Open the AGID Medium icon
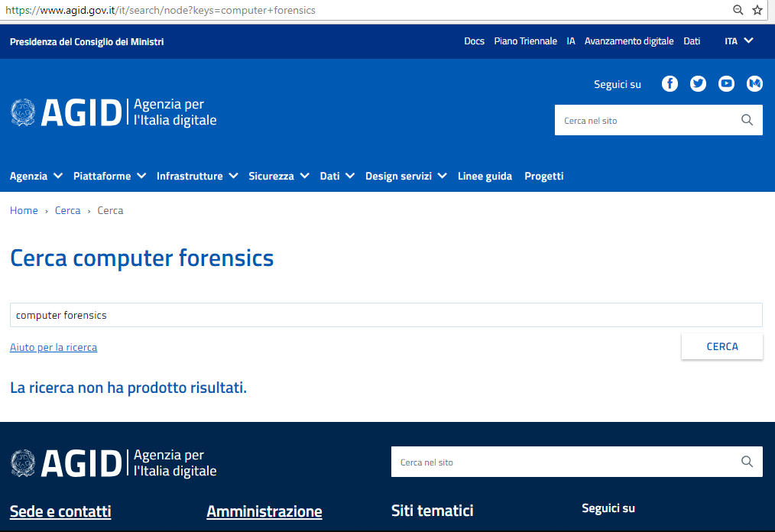Screen dimensions: 775x532 pos(754,83)
